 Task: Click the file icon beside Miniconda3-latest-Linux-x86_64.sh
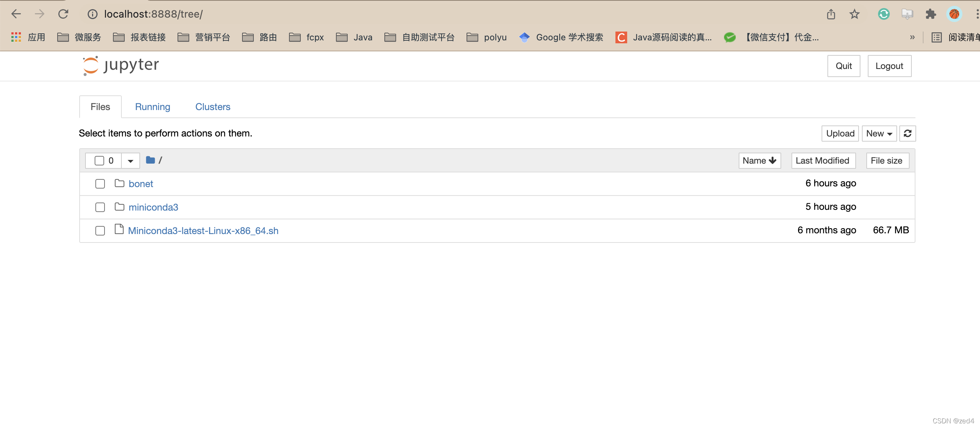click(x=119, y=229)
